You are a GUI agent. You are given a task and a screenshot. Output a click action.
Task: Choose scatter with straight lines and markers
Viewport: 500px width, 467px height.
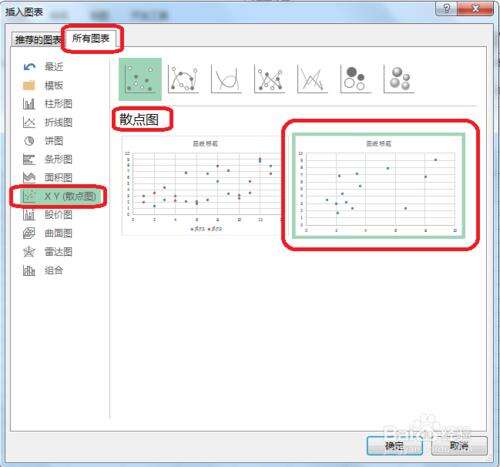click(269, 79)
